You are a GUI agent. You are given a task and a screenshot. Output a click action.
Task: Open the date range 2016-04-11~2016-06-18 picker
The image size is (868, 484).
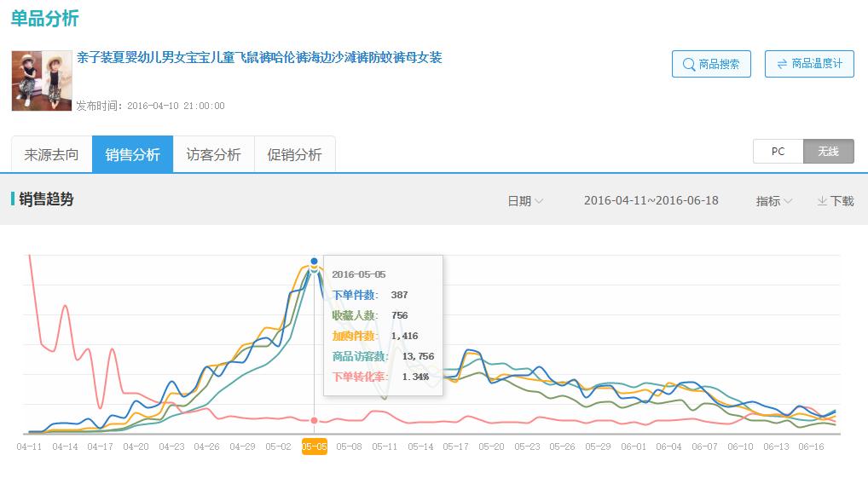pos(651,201)
